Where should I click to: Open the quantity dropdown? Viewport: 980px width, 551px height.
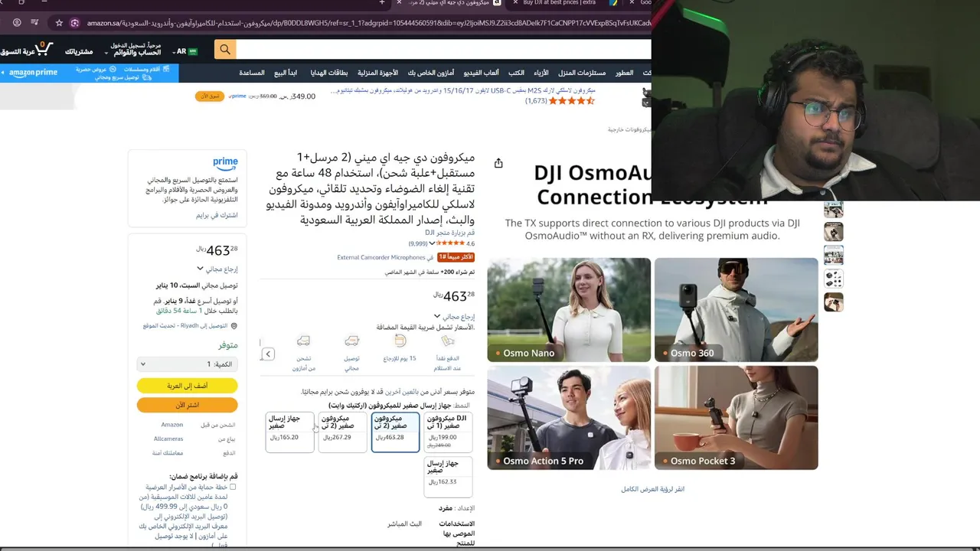pyautogui.click(x=188, y=364)
